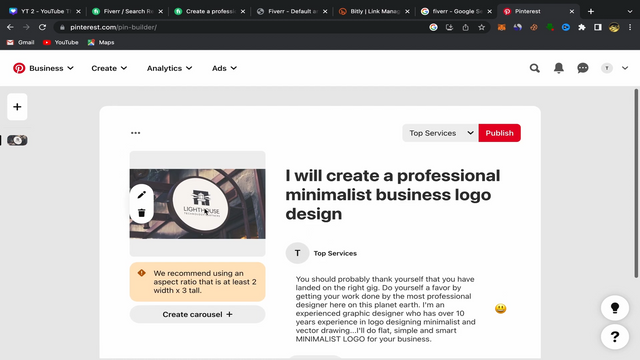Open Chrome three-dot menu

pos(630,27)
